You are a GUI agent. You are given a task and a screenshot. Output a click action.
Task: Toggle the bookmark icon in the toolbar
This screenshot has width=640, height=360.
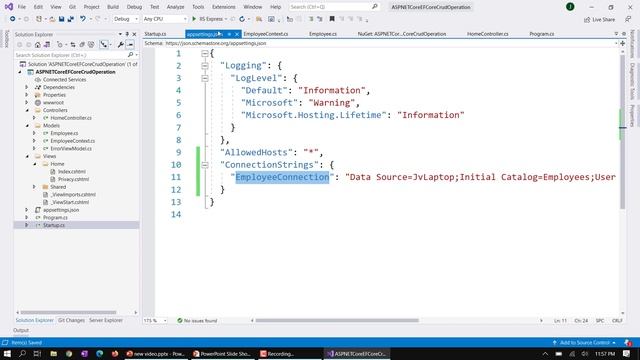tap(332, 19)
